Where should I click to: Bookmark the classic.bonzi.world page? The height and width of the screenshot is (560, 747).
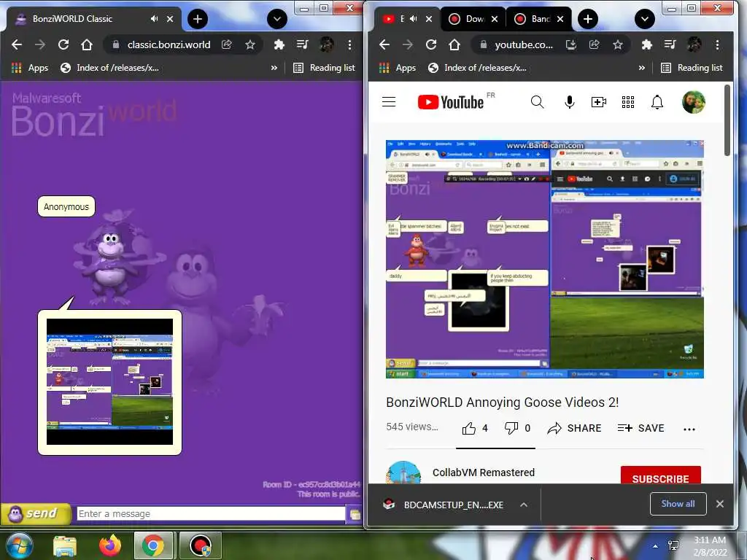click(250, 44)
